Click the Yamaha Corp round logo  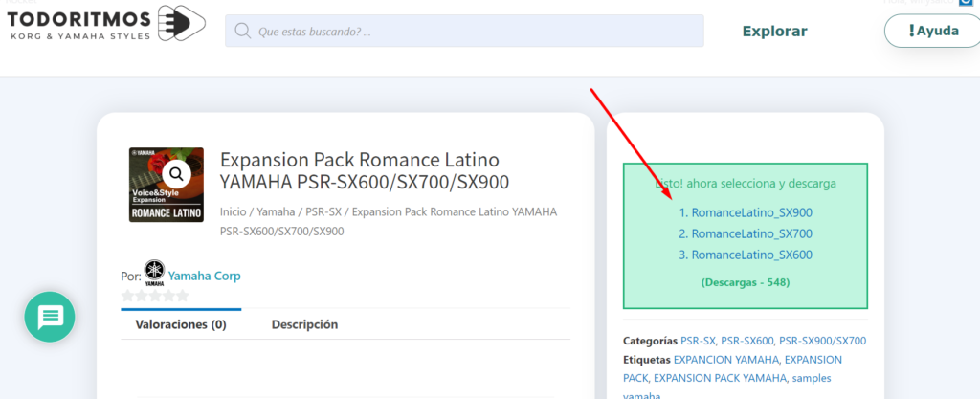(154, 273)
